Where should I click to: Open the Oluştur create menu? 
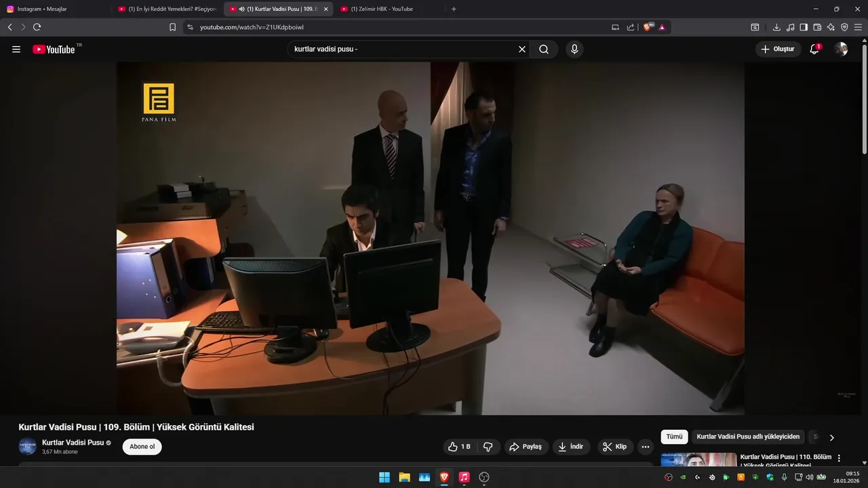[778, 49]
